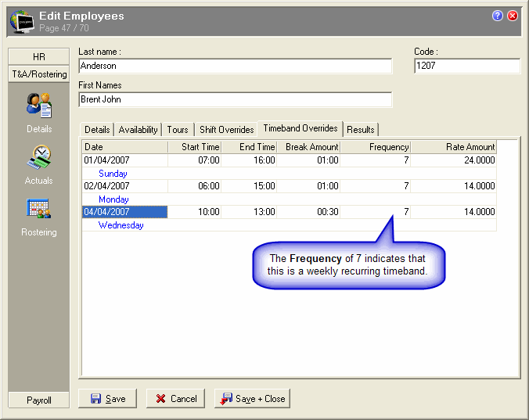Expand the Payroll sidebar section
The image size is (529, 420).
click(38, 400)
